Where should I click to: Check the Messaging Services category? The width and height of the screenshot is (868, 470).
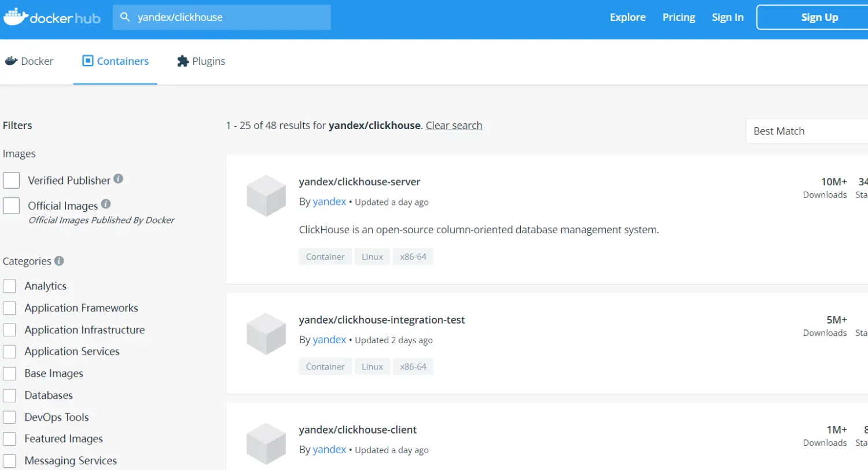[9, 461]
